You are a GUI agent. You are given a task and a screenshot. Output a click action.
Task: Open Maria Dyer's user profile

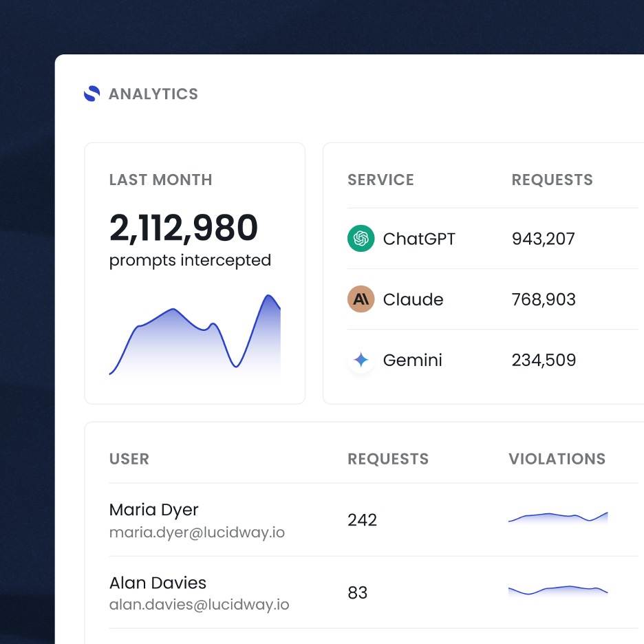[x=153, y=510]
